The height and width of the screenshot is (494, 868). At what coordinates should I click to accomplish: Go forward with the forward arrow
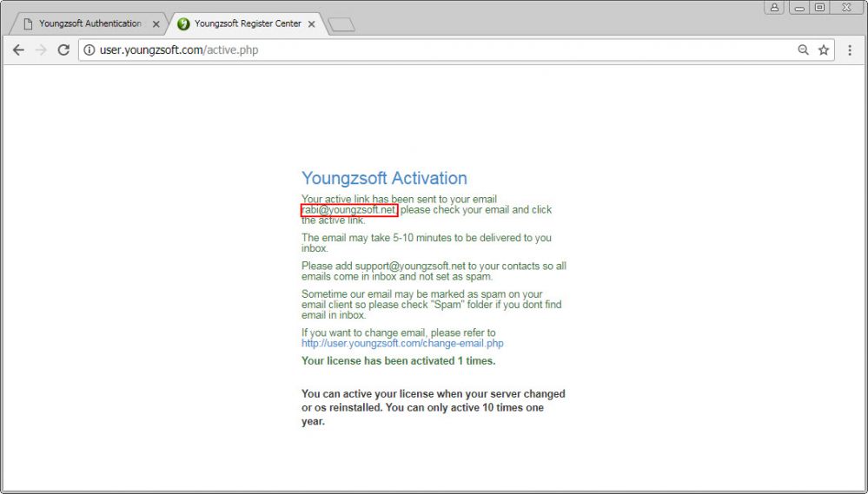[x=41, y=50]
